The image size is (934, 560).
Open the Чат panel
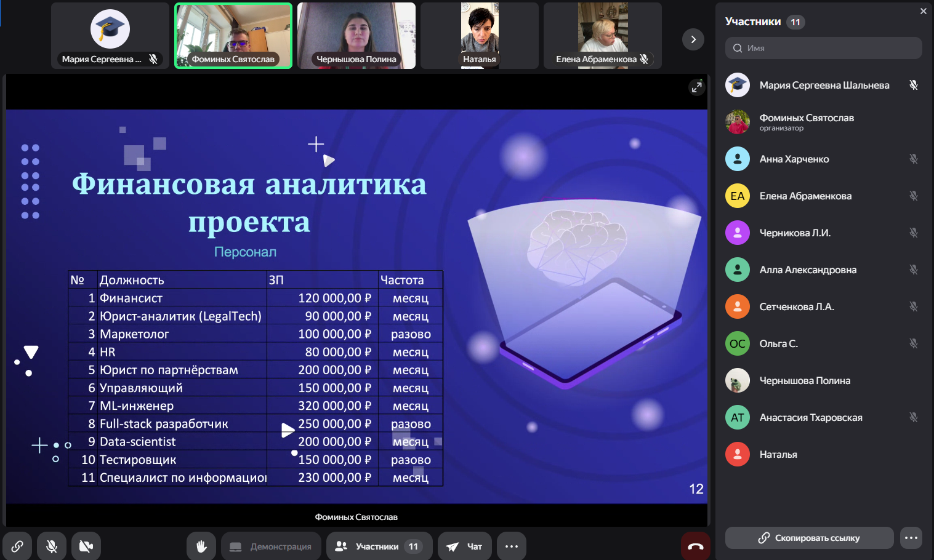(x=465, y=546)
